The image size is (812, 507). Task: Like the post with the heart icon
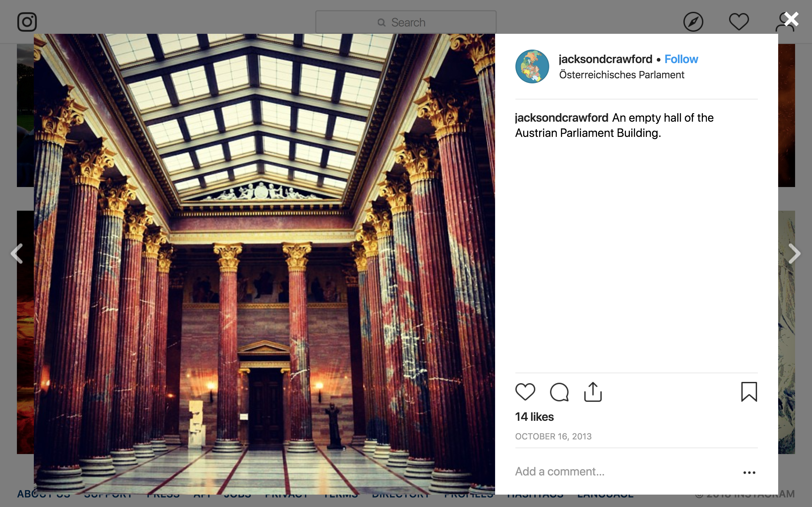(x=525, y=392)
